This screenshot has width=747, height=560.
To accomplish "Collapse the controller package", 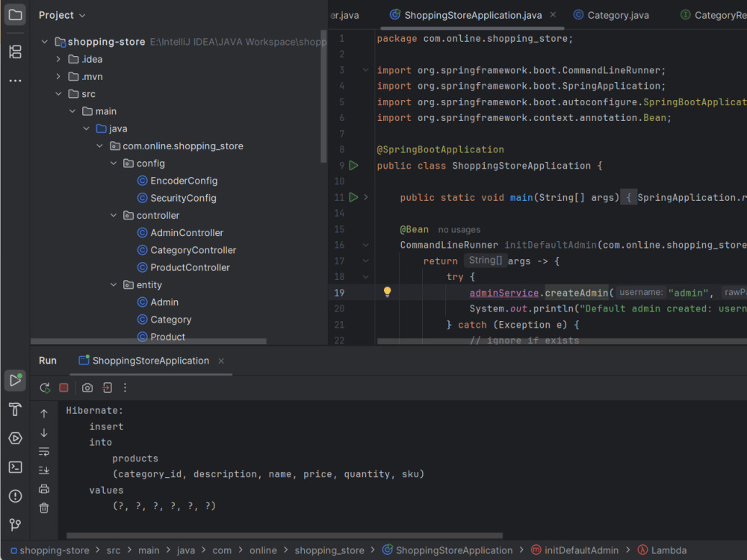I will (x=114, y=215).
